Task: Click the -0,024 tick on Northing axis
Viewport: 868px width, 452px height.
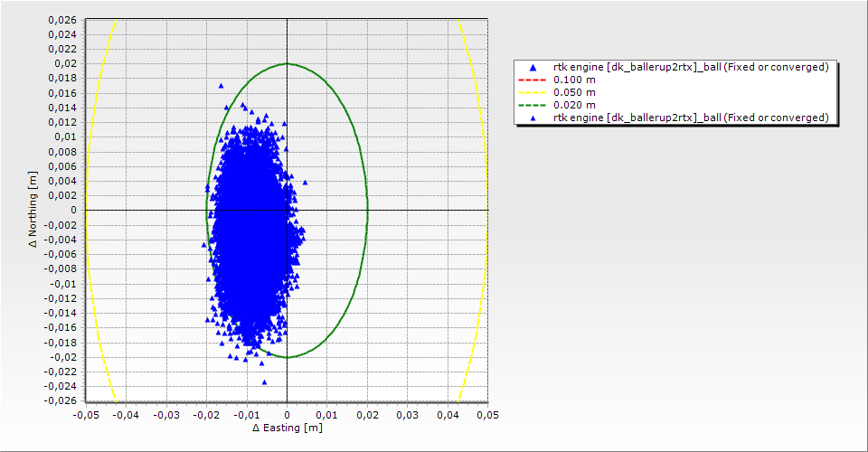Action: (61, 386)
